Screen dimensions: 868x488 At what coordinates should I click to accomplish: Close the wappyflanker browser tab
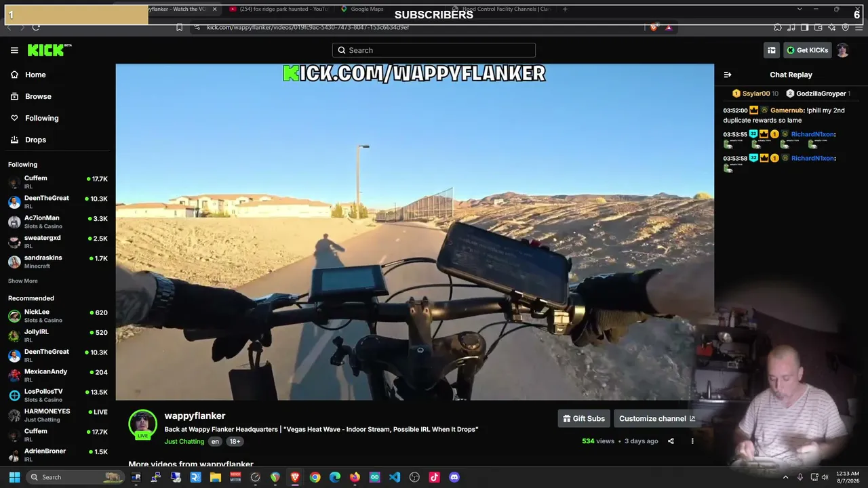click(x=215, y=9)
